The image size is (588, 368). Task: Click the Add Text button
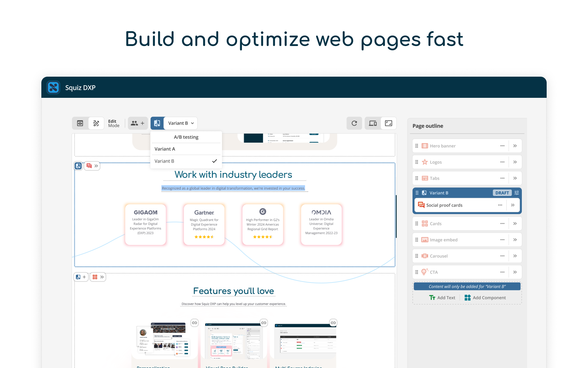[x=442, y=297]
